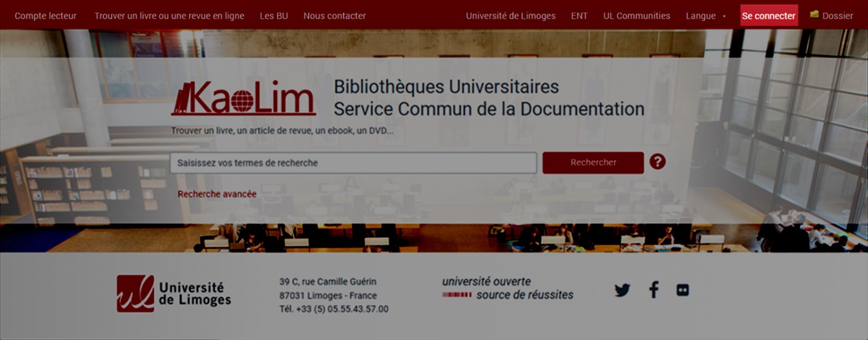This screenshot has height=340, width=868.
Task: Expand the Langue dropdown menu
Action: pos(705,16)
